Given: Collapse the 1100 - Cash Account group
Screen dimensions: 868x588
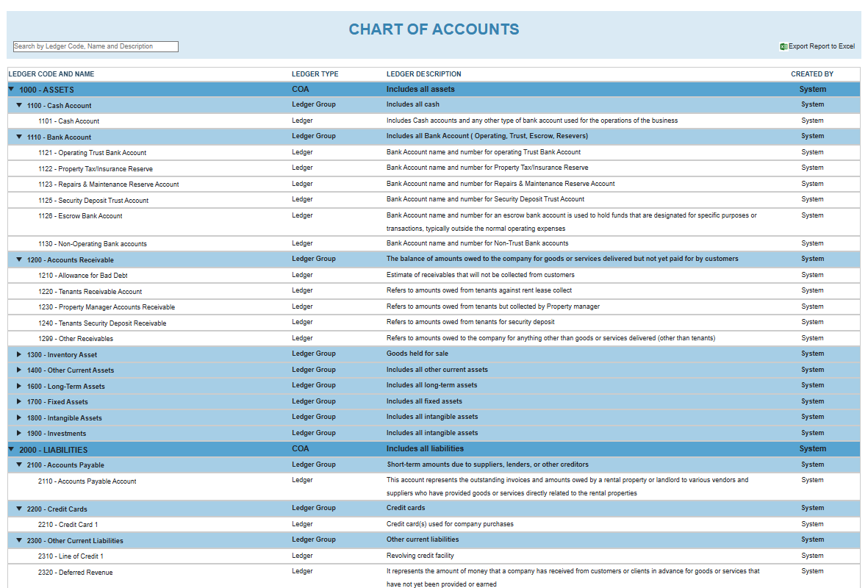Looking at the screenshot, I should (19, 104).
